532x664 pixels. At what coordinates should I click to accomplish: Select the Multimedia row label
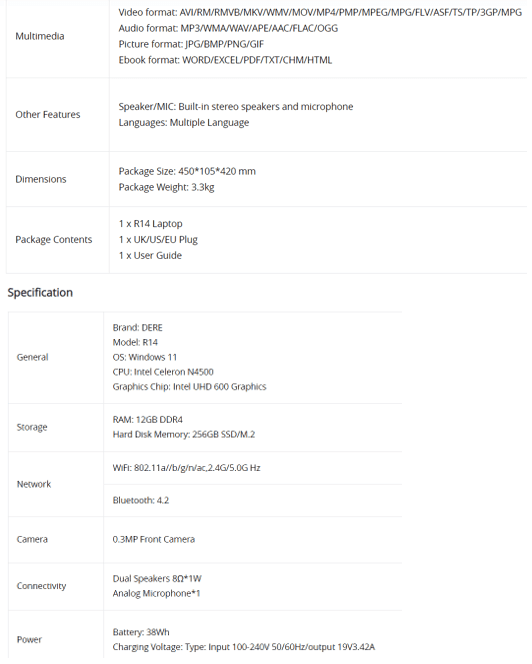(40, 36)
